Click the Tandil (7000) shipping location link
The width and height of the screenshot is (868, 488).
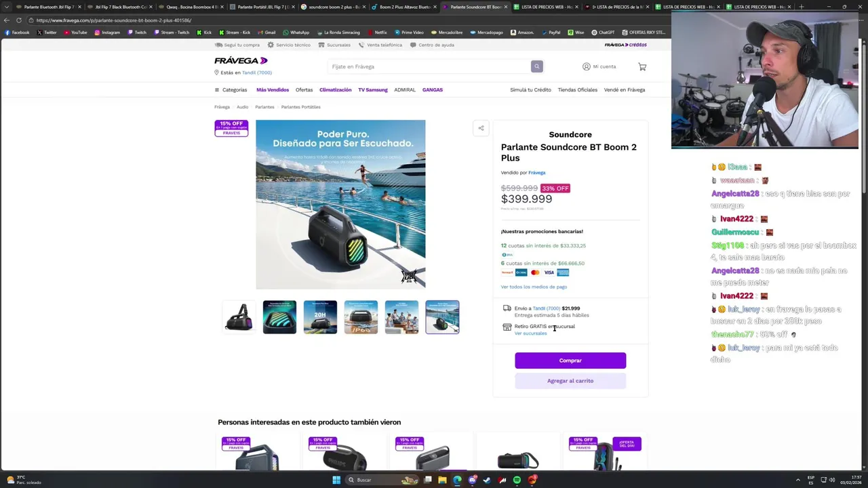tap(547, 308)
